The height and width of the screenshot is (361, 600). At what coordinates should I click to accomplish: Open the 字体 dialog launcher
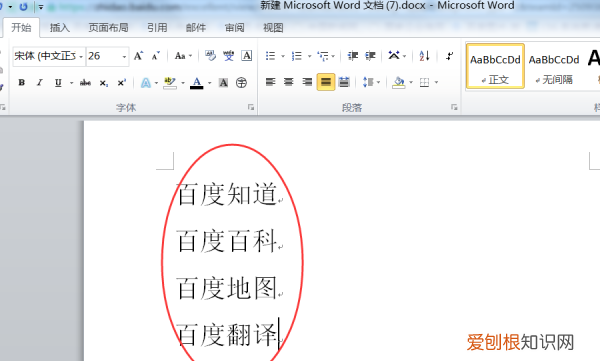(x=251, y=108)
